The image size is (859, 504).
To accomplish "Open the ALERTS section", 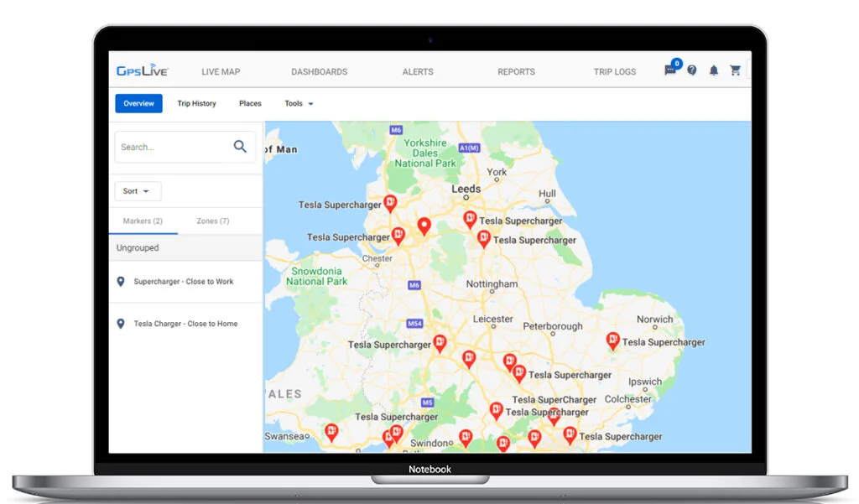I will point(418,72).
